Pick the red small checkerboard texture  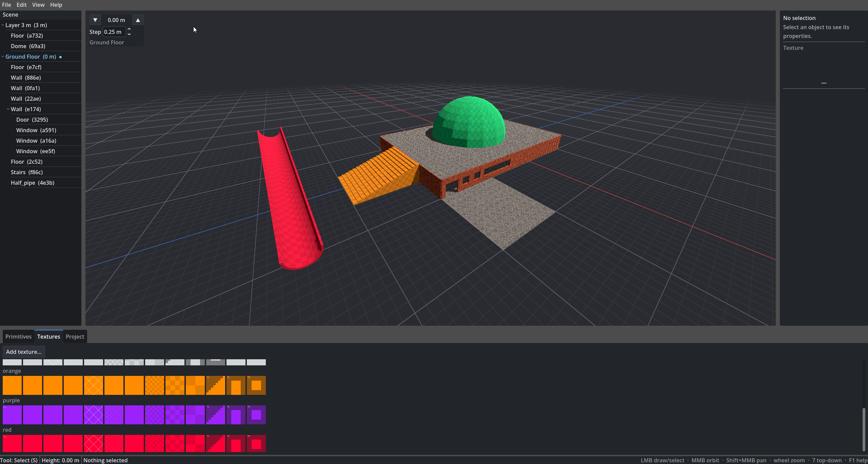click(x=155, y=443)
